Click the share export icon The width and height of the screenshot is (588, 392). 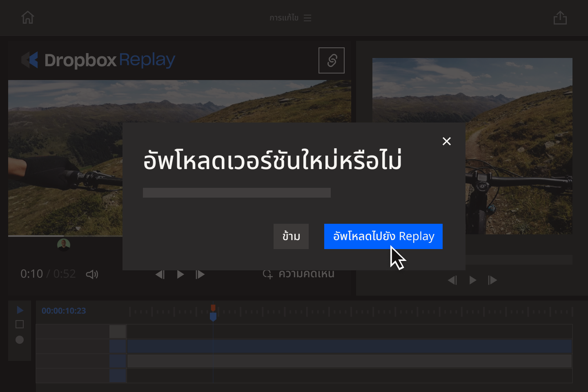pyautogui.click(x=560, y=18)
